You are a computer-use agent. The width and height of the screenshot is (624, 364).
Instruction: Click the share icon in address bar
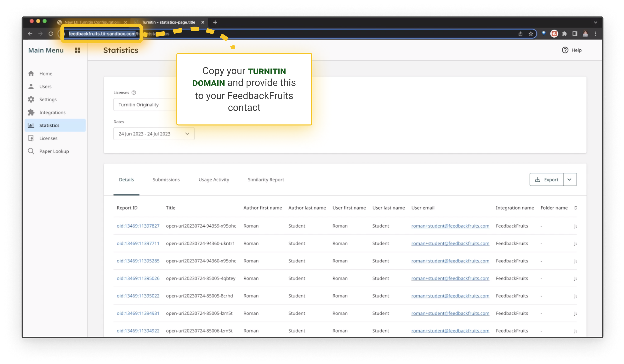520,34
